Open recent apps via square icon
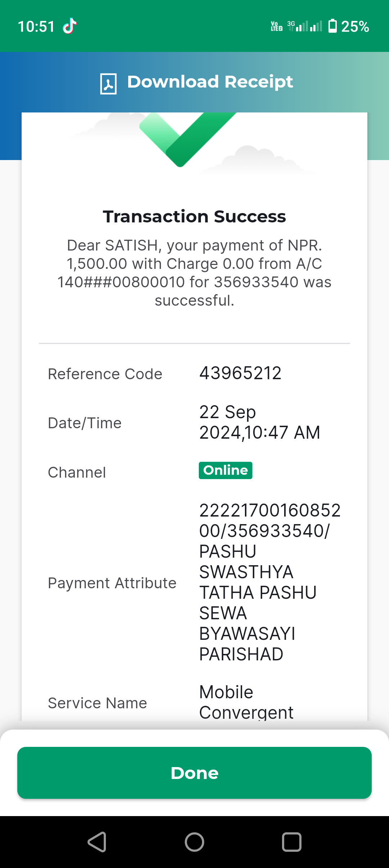This screenshot has width=389, height=868. tap(291, 842)
